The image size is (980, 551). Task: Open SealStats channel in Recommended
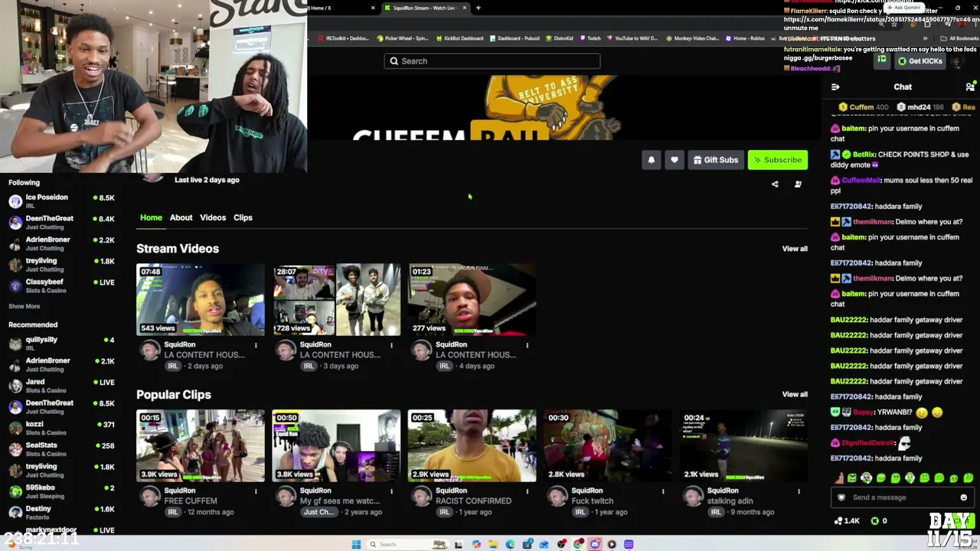point(61,449)
